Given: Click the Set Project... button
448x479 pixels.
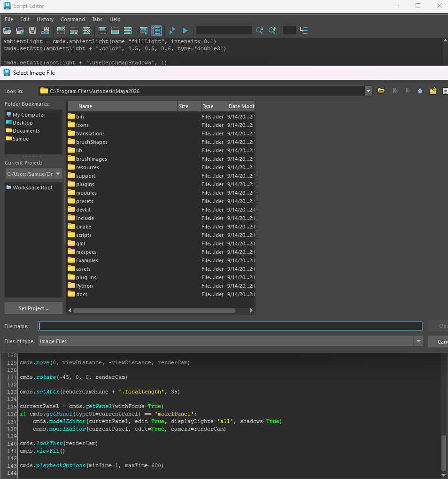Looking at the screenshot, I should 33,308.
